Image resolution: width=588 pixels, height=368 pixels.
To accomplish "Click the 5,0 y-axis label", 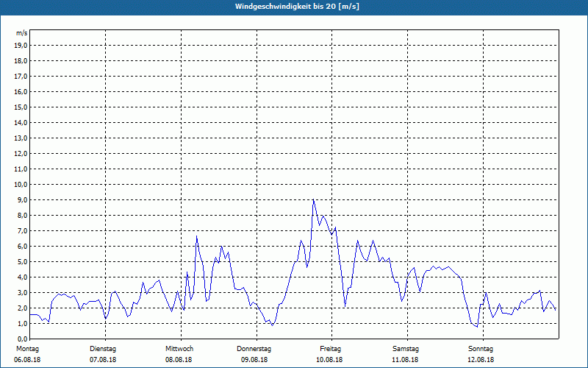I will coord(22,262).
